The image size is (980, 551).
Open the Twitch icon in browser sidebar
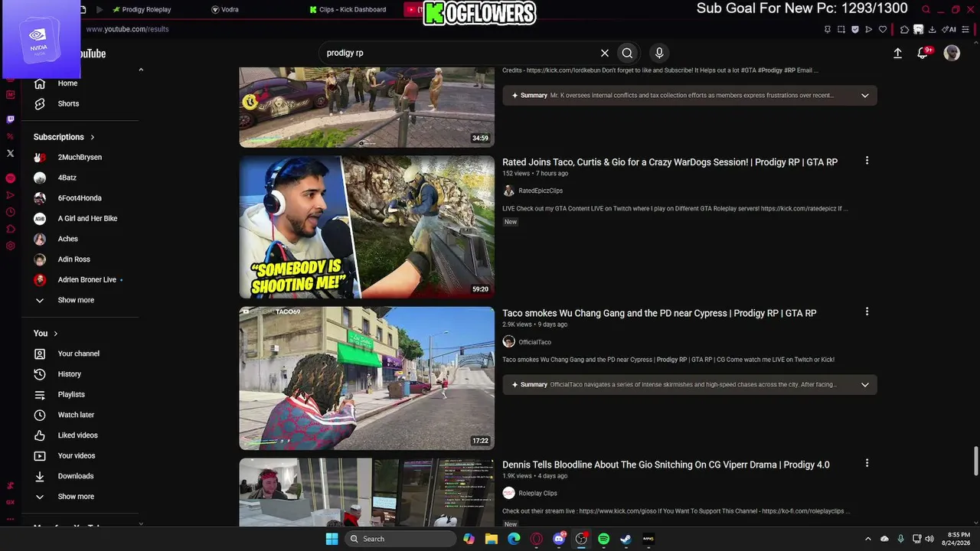tap(10, 119)
